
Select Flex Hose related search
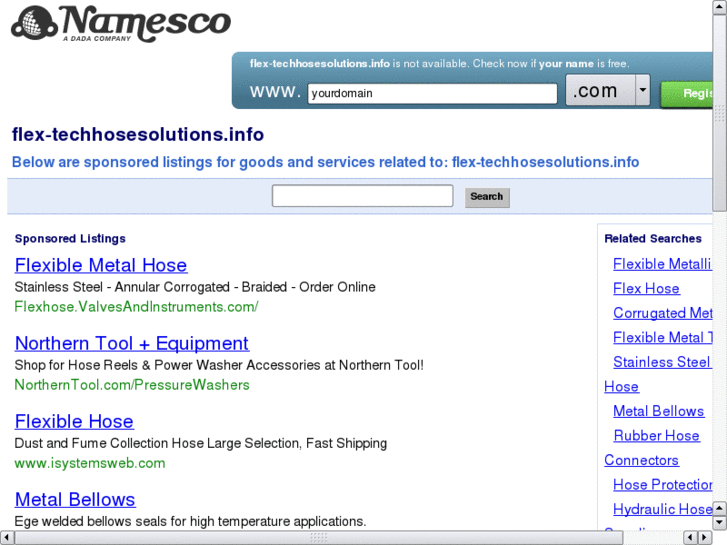[x=646, y=289]
